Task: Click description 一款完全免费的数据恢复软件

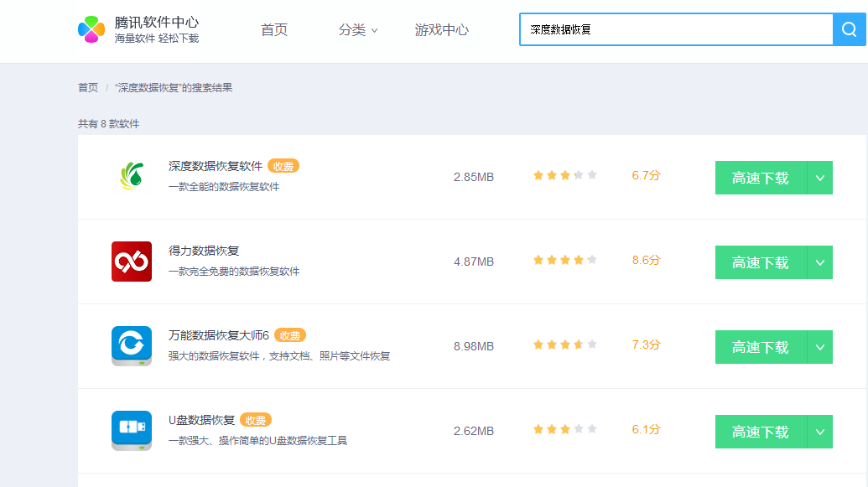Action: point(234,272)
